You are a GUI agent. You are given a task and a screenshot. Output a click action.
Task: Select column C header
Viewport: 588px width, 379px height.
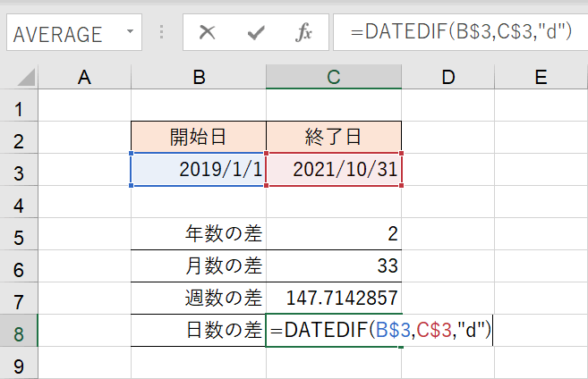click(334, 77)
